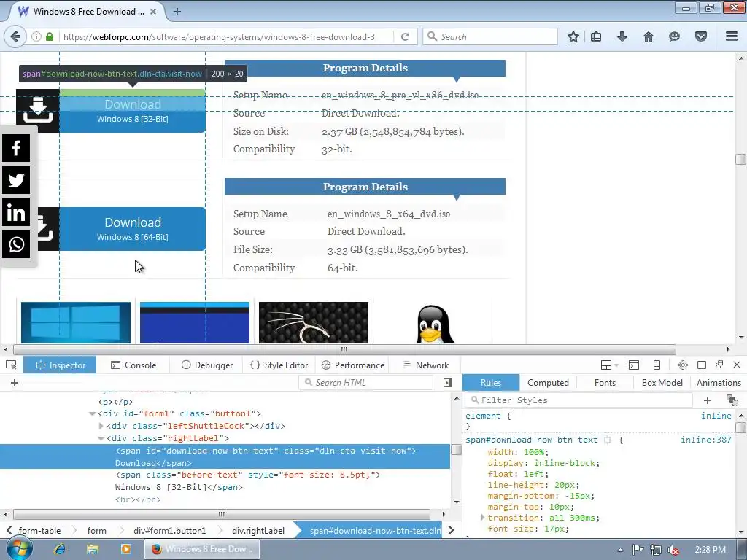Click the inline:387 stylesheet link

[705, 440]
